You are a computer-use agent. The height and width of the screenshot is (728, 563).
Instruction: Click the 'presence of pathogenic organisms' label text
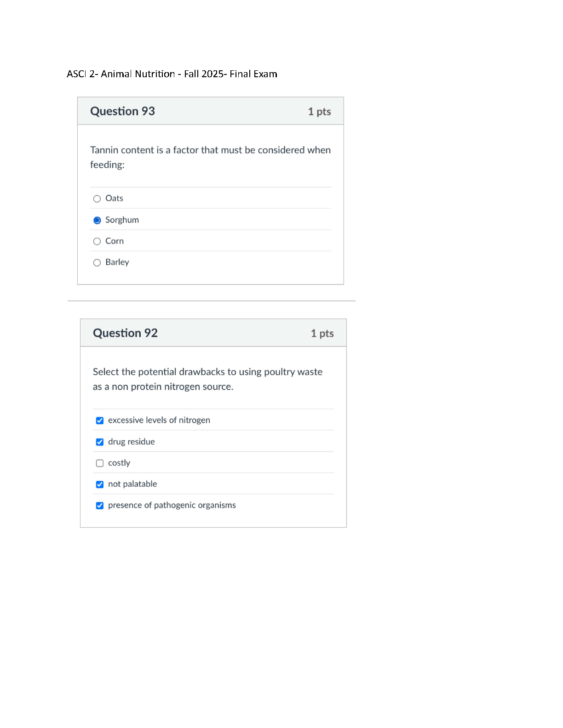pyautogui.click(x=172, y=505)
